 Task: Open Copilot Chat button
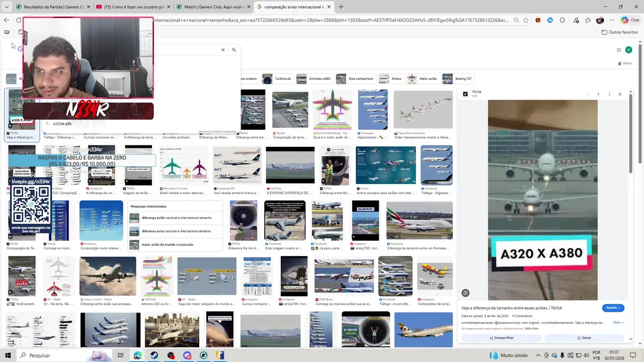(x=630, y=20)
